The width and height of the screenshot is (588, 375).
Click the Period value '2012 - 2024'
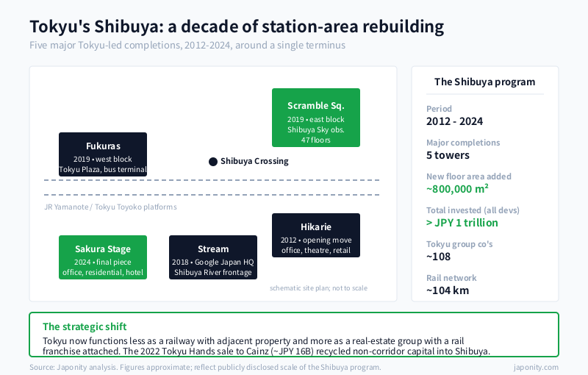tap(454, 121)
